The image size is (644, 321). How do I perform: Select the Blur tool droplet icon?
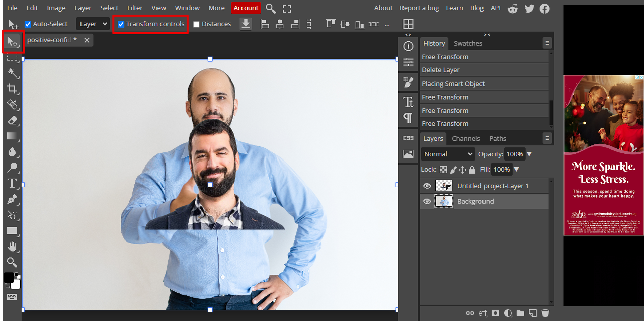click(x=13, y=152)
